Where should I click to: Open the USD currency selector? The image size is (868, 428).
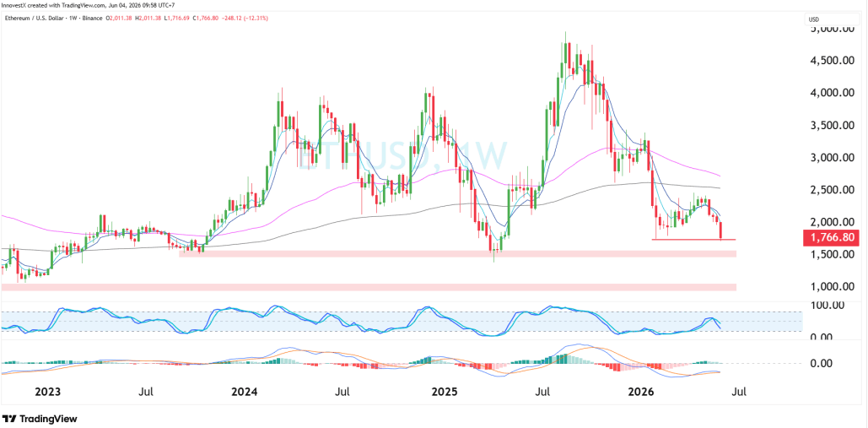[813, 20]
